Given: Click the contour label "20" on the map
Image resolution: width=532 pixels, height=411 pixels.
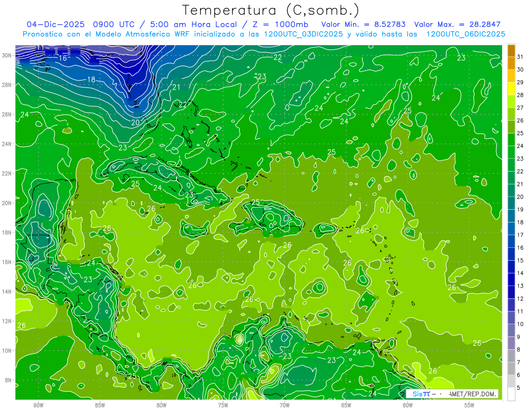Looking at the screenshot, I should 135,122.
